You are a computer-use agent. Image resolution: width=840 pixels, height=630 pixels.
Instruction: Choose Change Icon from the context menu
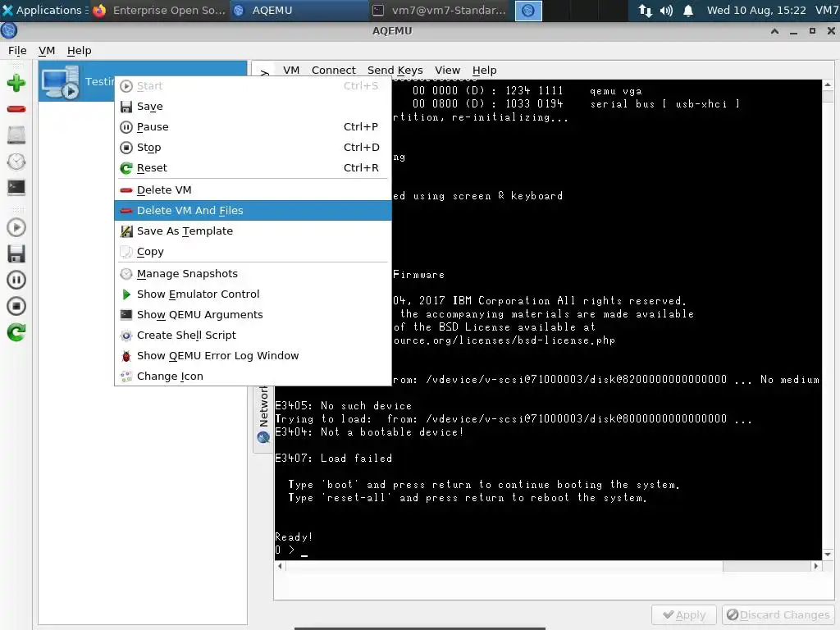[253, 376]
